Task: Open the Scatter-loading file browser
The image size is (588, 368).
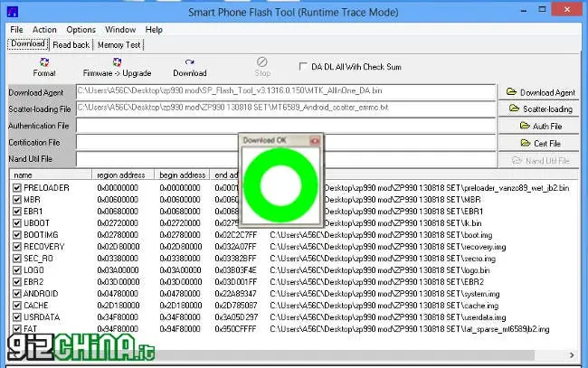Action: pos(538,109)
